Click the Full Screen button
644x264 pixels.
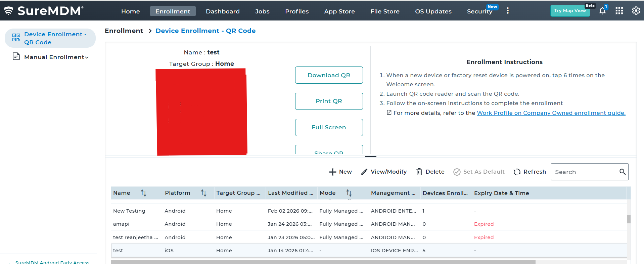(329, 127)
